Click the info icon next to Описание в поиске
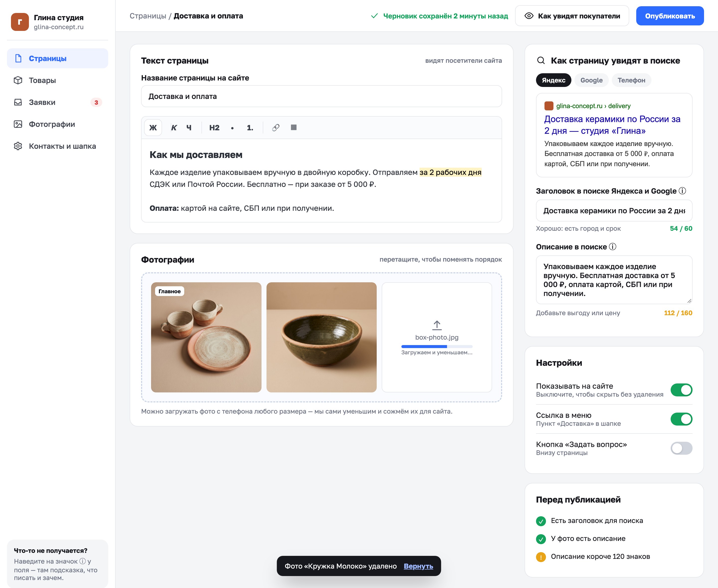The image size is (718, 588). click(613, 247)
